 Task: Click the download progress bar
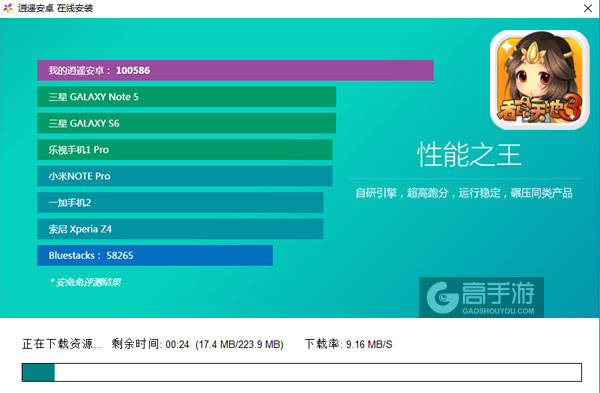302,372
